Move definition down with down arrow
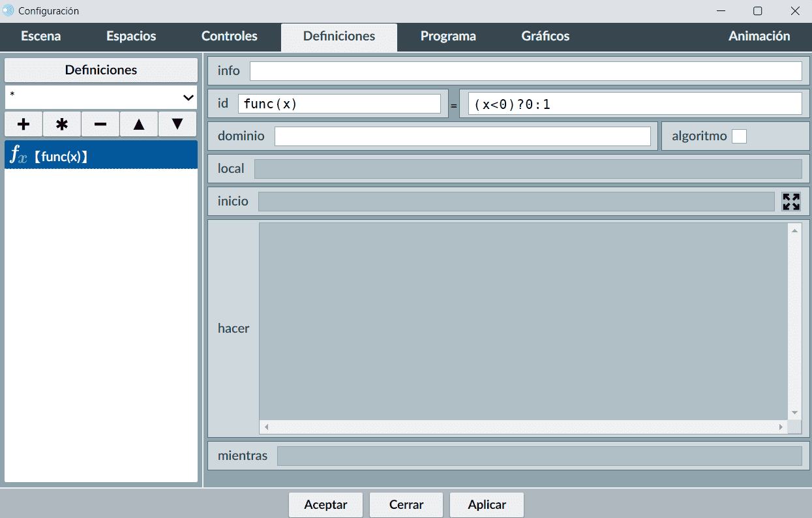This screenshot has height=518, width=812. (x=177, y=124)
